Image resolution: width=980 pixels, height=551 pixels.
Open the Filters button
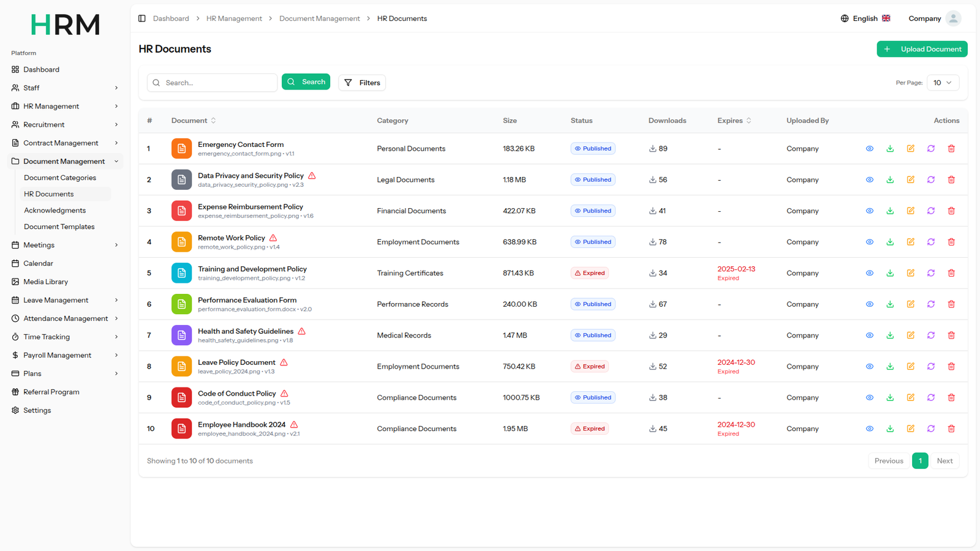point(362,83)
